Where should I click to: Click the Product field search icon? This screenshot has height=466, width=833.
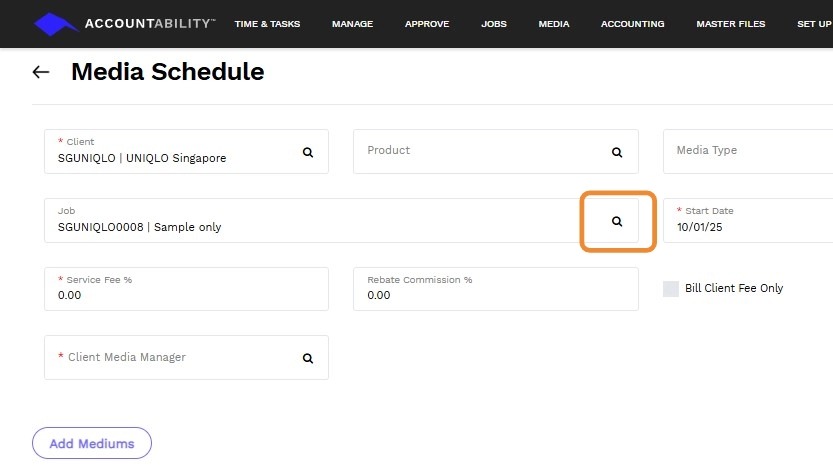pos(617,152)
